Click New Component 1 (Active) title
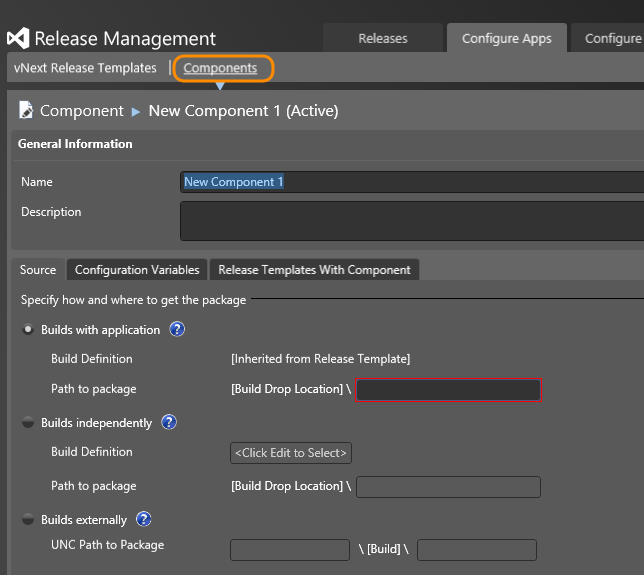This screenshot has height=575, width=644. tap(244, 110)
